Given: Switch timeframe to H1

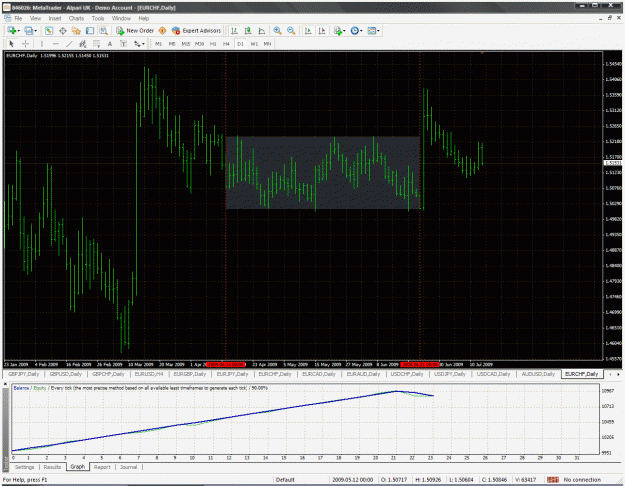Looking at the screenshot, I should tap(213, 44).
